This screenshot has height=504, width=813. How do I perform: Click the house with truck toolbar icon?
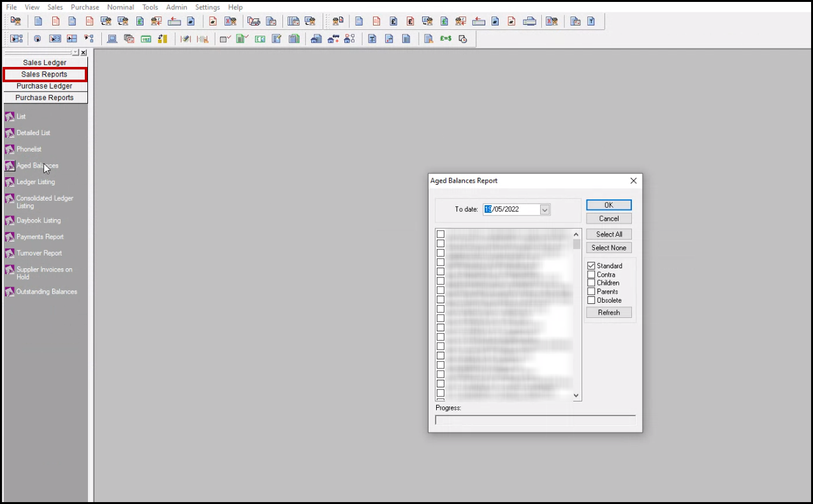(x=333, y=39)
